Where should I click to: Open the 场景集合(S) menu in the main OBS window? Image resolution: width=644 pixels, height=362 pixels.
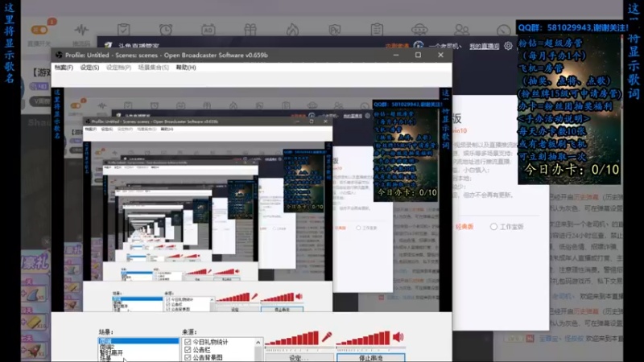(x=153, y=68)
